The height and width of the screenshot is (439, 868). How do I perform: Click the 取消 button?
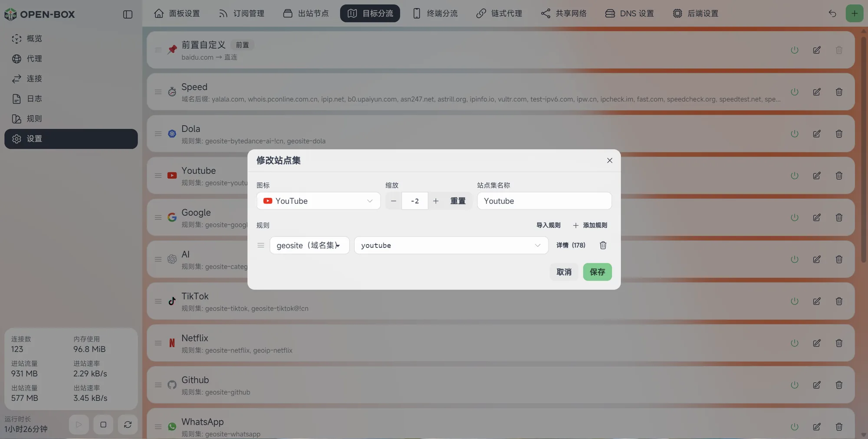tap(564, 272)
